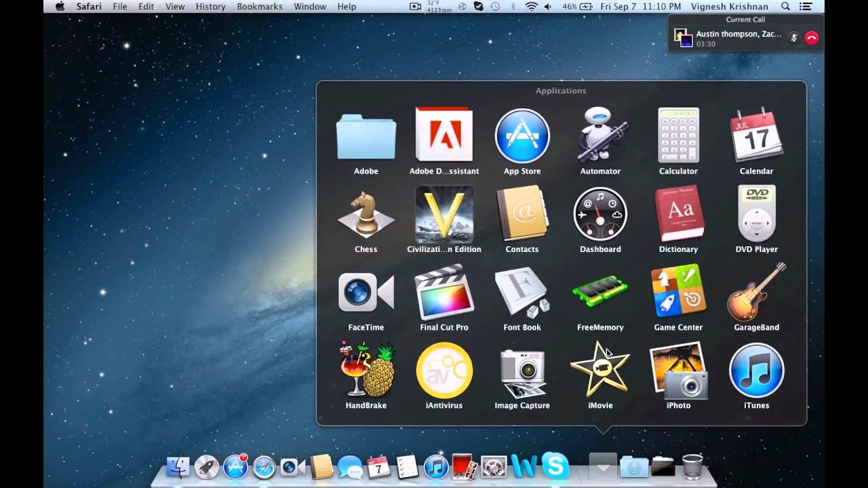This screenshot has width=868, height=488.
Task: Open the HandBrake application
Action: tap(366, 370)
